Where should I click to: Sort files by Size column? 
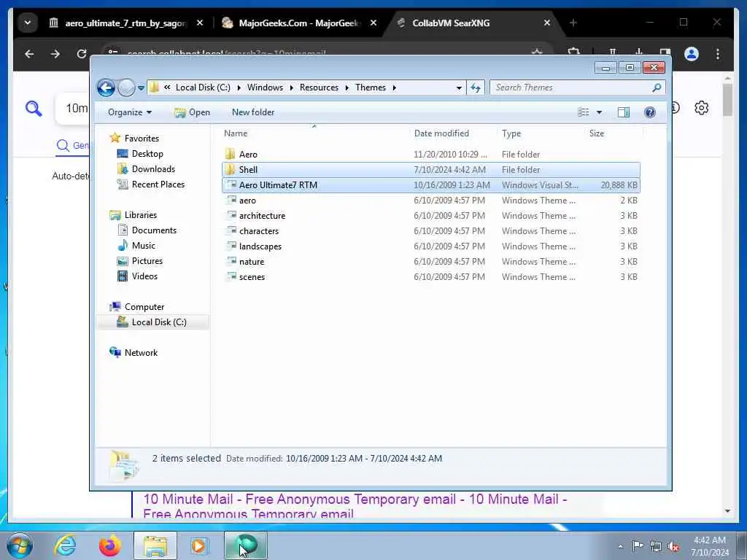pos(597,133)
